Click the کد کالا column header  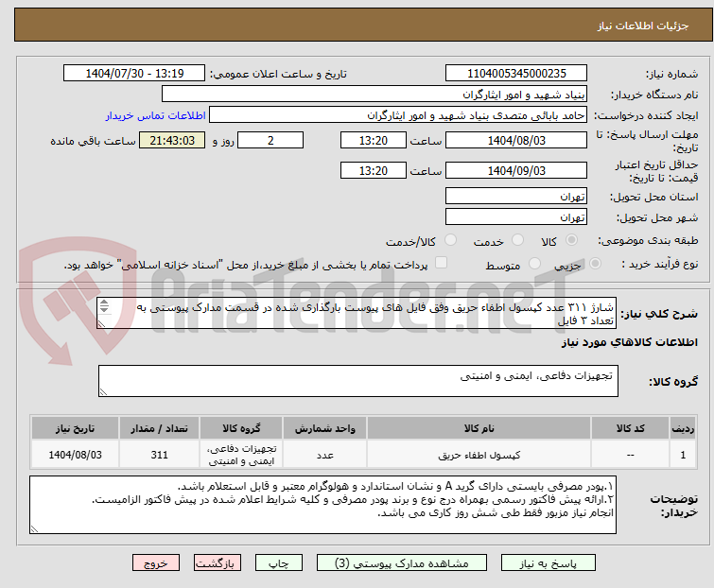[630, 428]
